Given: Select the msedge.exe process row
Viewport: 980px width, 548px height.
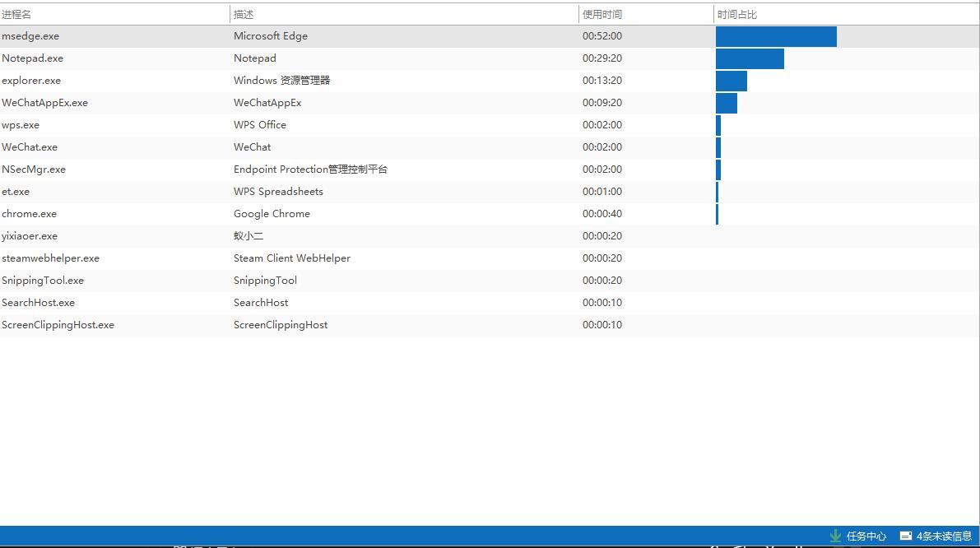Looking at the screenshot, I should 30,36.
